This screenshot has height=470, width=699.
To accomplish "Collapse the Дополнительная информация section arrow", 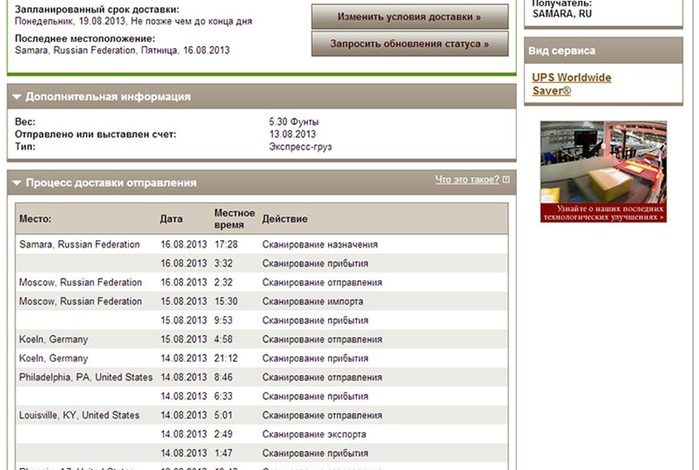I will coord(17,97).
